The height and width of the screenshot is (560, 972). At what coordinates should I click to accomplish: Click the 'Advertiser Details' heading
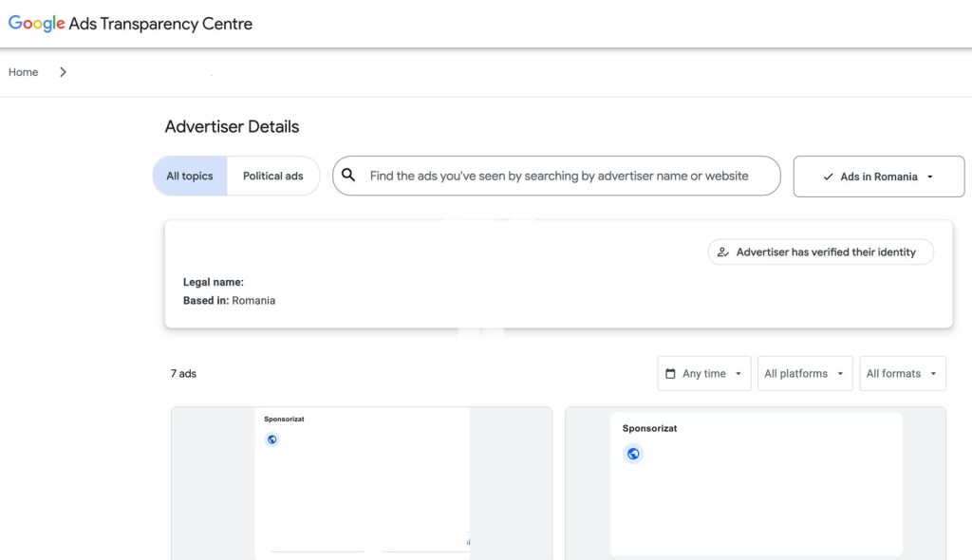232,126
